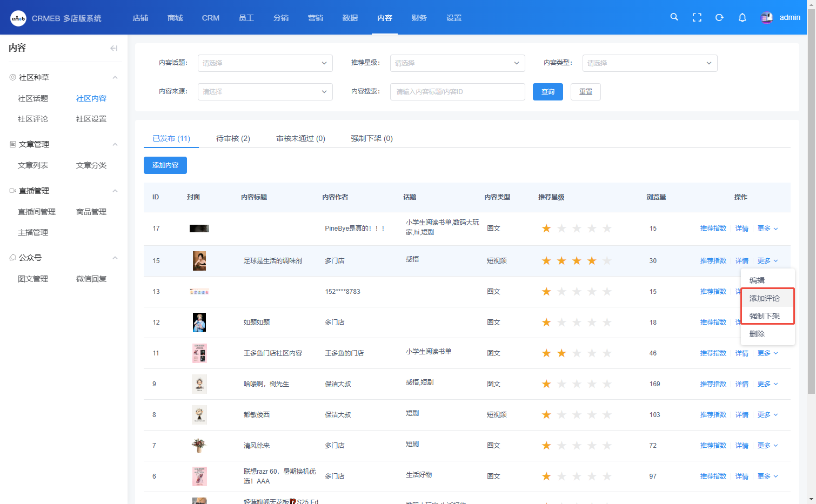Click the 内容搜索 input field
The height and width of the screenshot is (504, 816).
coord(457,92)
